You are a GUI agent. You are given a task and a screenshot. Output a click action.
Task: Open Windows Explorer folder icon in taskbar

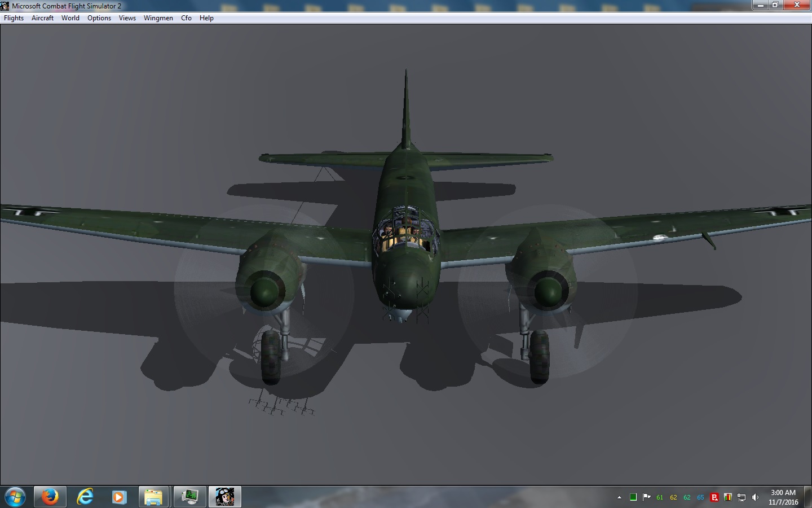coord(154,497)
